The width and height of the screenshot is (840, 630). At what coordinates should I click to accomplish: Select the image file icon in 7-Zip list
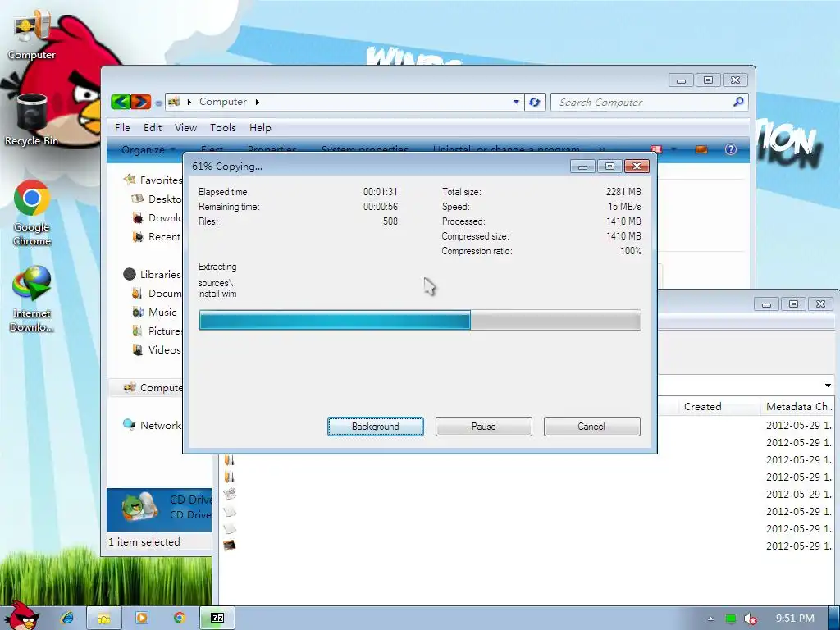(230, 546)
